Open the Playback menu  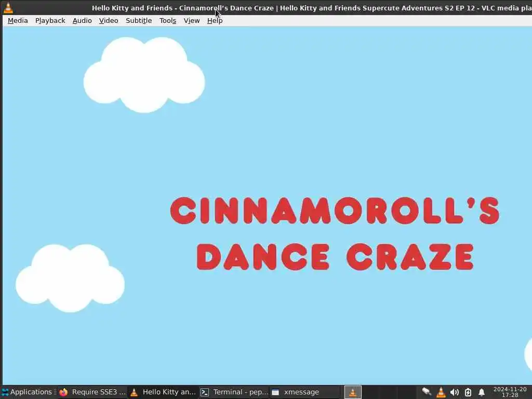50,21
